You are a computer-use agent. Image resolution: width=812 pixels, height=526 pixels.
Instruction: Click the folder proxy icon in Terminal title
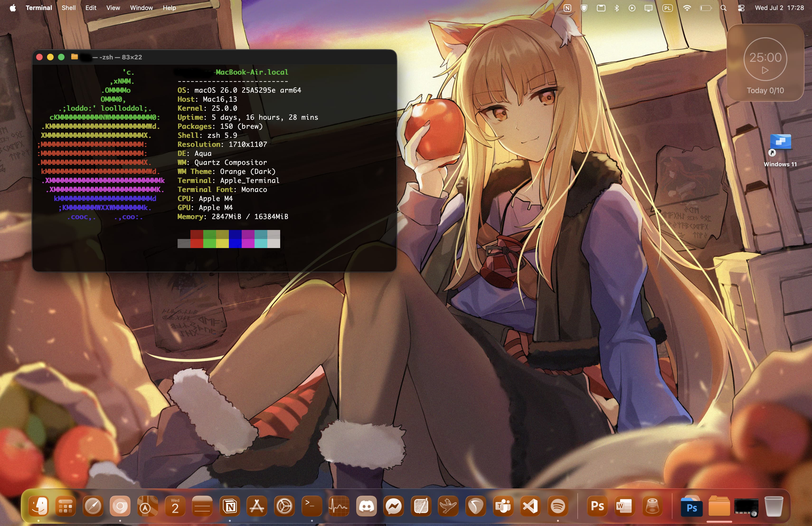click(74, 57)
